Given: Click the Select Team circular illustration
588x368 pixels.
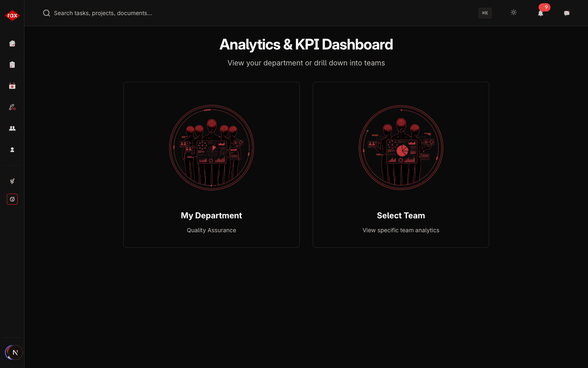Looking at the screenshot, I should click(x=401, y=148).
